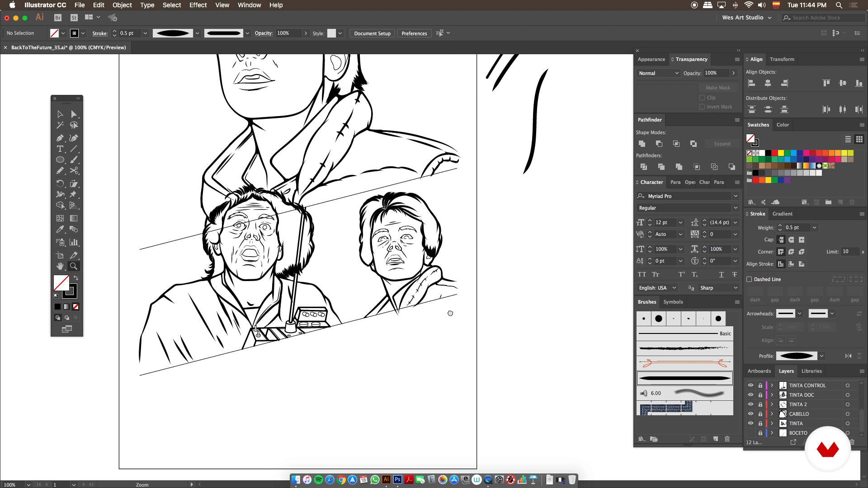Select the Gradient tool
This screenshot has height=488, width=868.
74,218
